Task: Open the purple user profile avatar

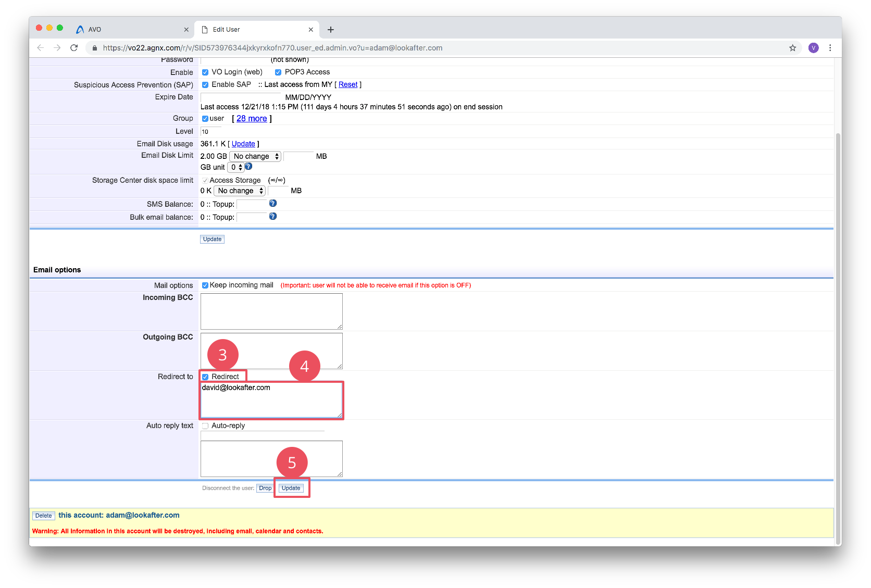Action: click(x=813, y=48)
